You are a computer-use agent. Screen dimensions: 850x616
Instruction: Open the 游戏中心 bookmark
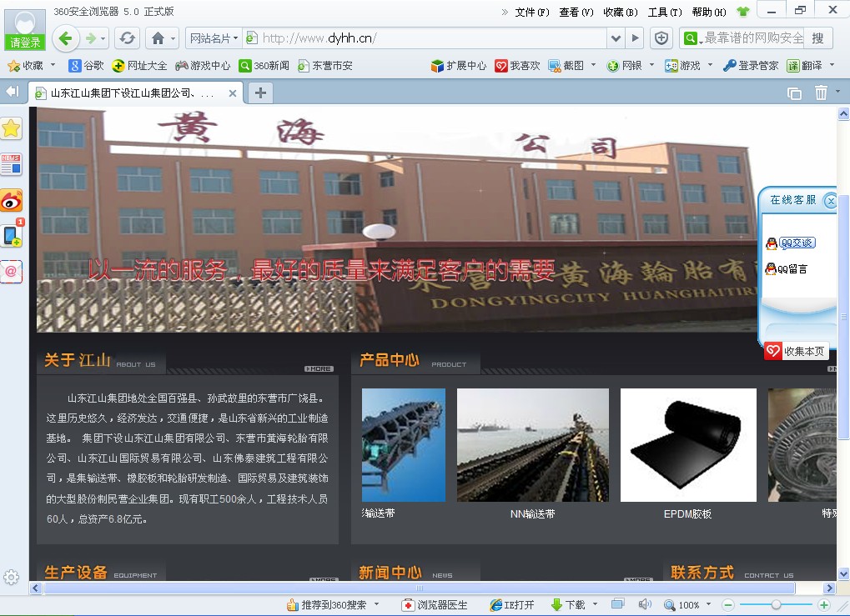203,66
